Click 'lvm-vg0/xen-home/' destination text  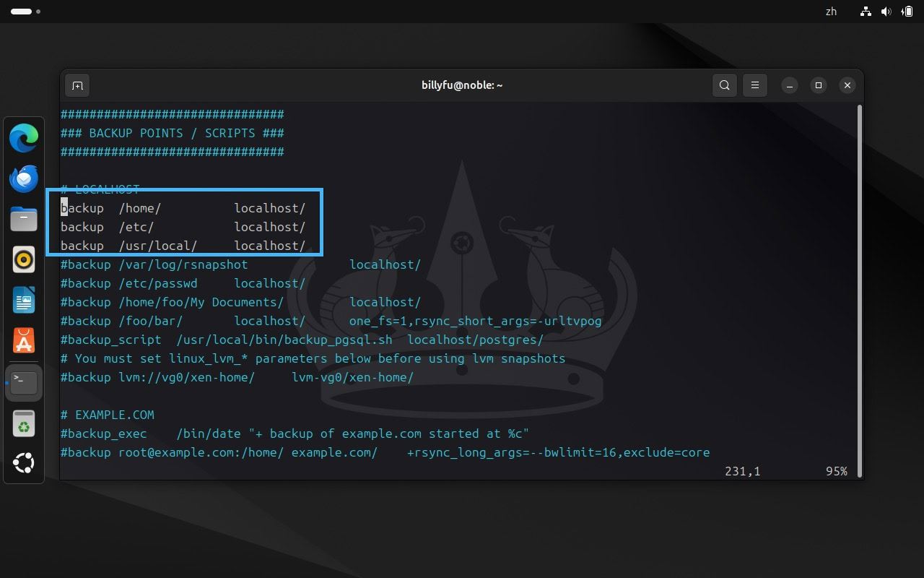[x=353, y=377]
